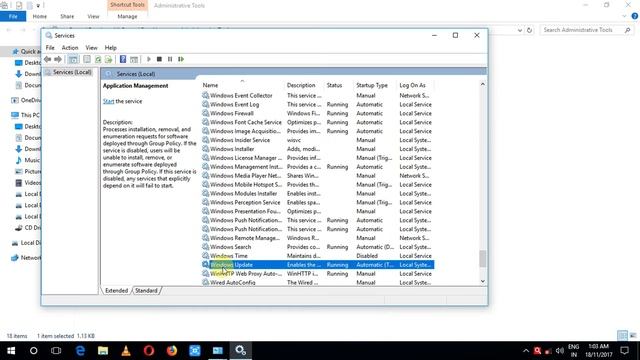The width and height of the screenshot is (640, 360).
Task: Open the Help icon in Services toolbar
Action: coord(123,59)
